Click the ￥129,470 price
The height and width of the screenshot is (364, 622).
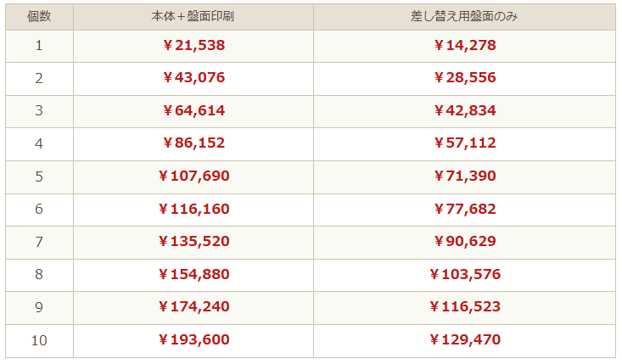464,340
